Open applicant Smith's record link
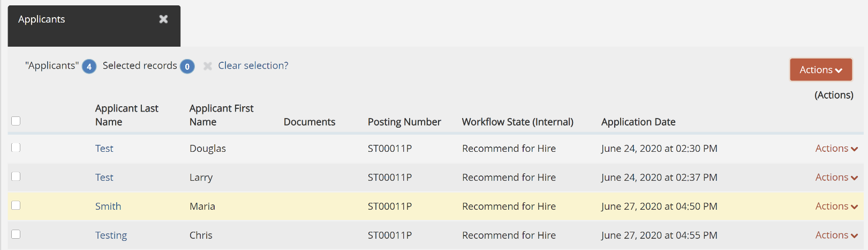The height and width of the screenshot is (250, 868). click(108, 207)
